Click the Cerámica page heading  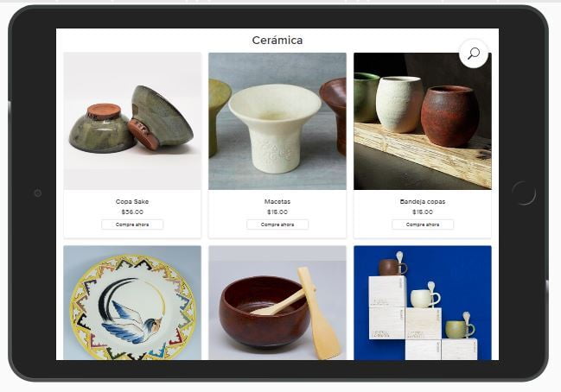pyautogui.click(x=277, y=40)
